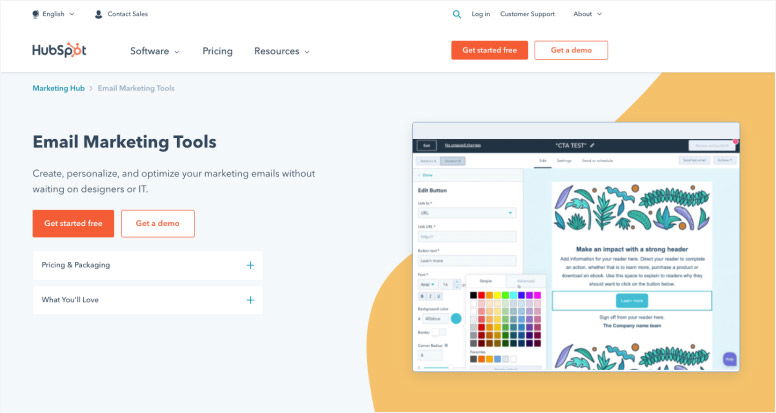Expand the Software menu

click(x=154, y=51)
